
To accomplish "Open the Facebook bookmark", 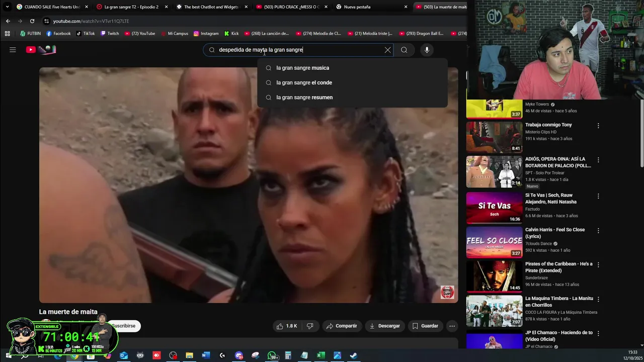I will click(x=58, y=34).
